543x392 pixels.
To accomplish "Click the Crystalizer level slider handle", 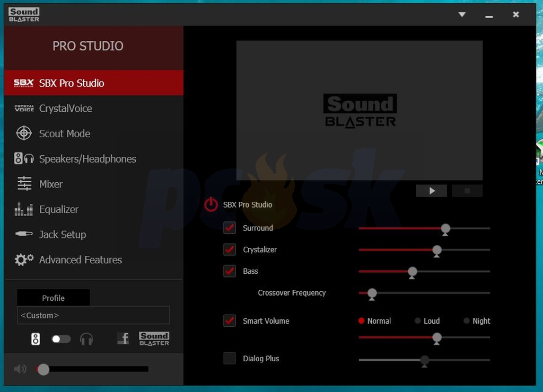I will [437, 251].
